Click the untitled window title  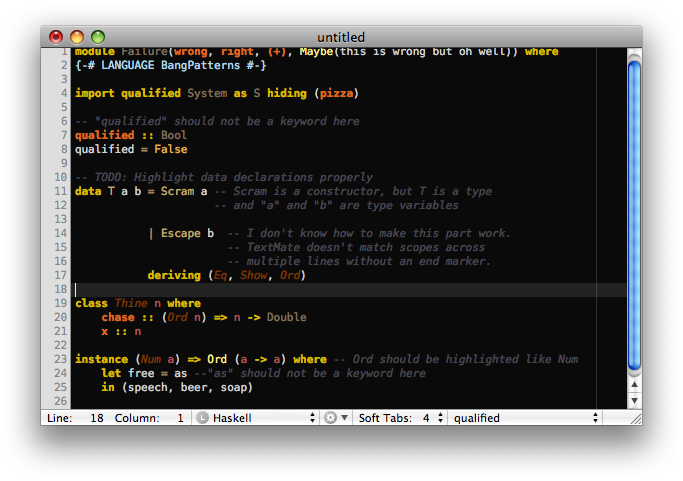click(341, 36)
